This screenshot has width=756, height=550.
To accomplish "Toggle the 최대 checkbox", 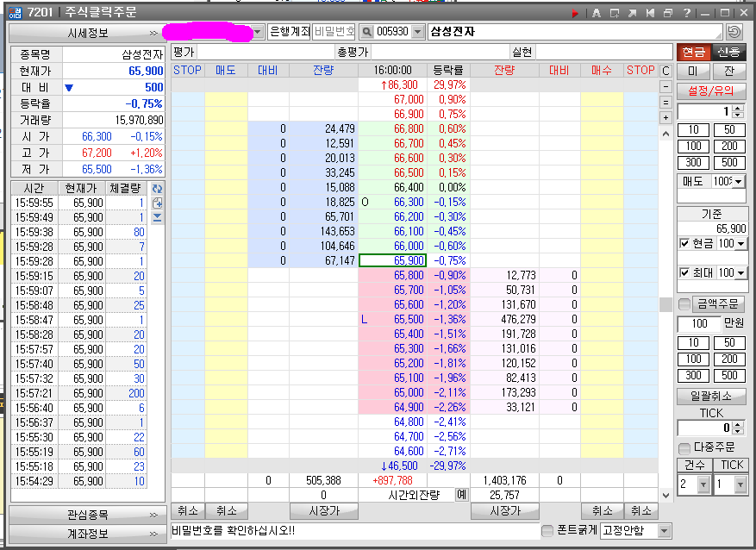I will (x=684, y=272).
